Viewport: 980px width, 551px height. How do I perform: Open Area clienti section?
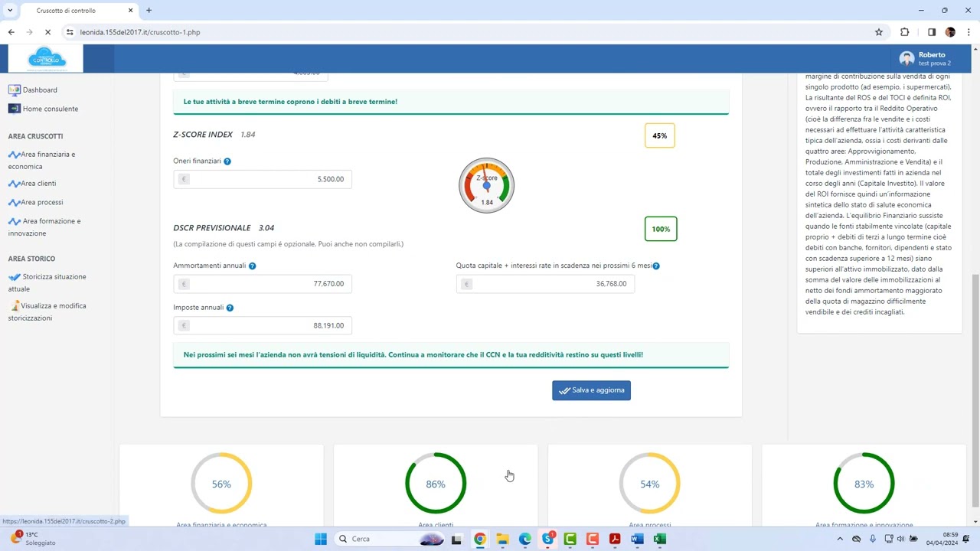38,184
